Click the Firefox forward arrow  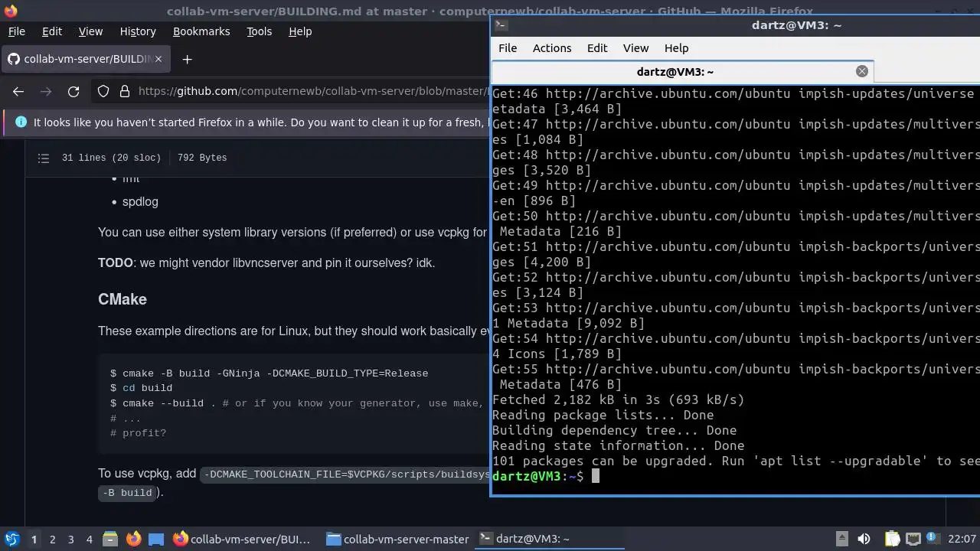pyautogui.click(x=46, y=91)
